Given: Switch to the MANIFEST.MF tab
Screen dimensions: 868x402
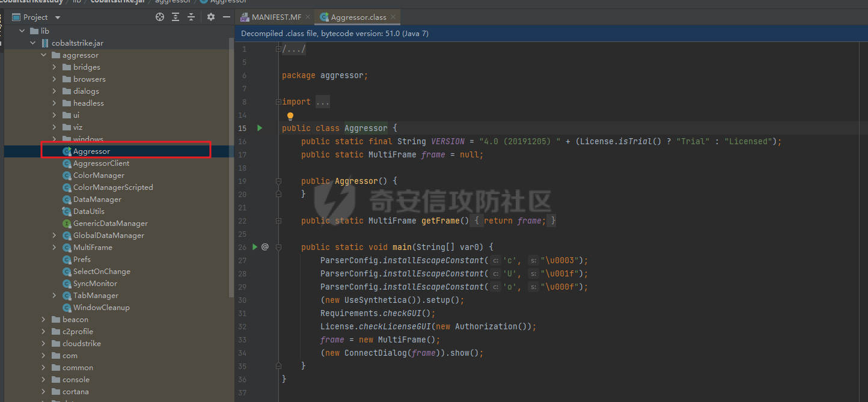Looking at the screenshot, I should point(275,17).
